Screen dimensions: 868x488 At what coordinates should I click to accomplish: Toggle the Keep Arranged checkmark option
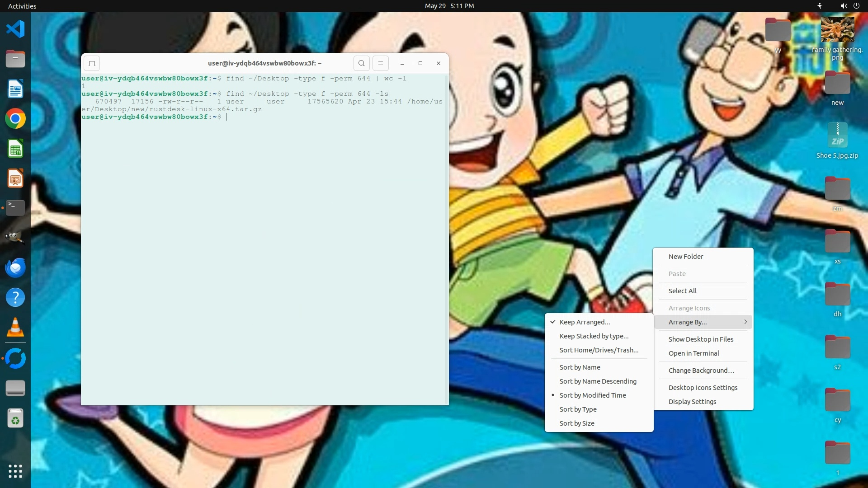coord(585,322)
